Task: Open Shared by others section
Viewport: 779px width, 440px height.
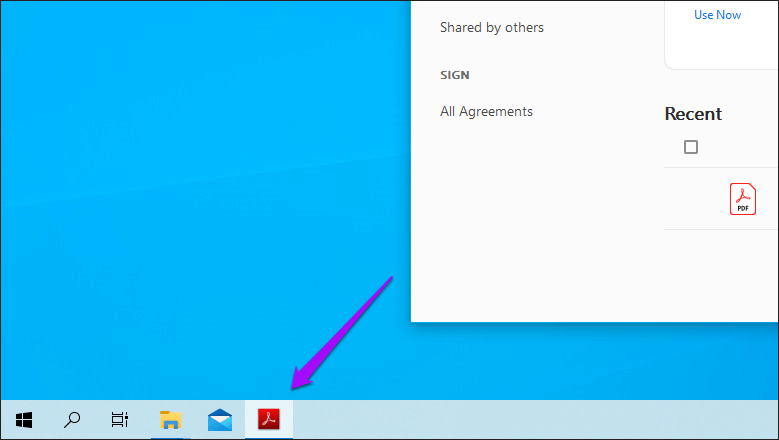Action: (492, 27)
